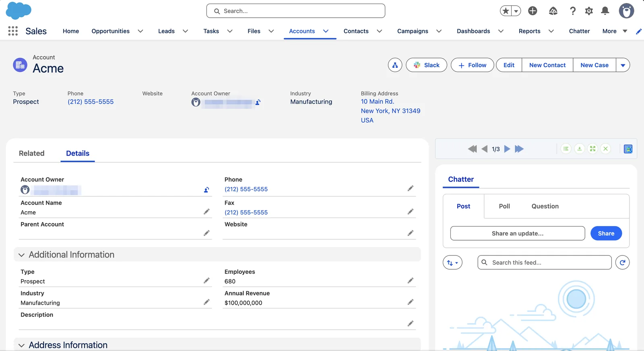644x351 pixels.
Task: Open the Notifications bell
Action: [x=605, y=11]
